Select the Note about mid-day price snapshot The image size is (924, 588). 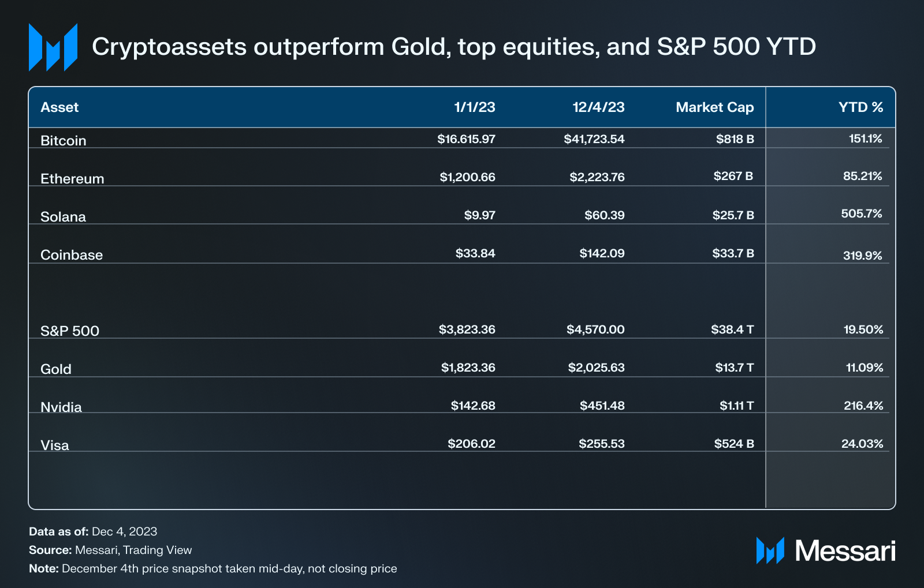pyautogui.click(x=213, y=568)
